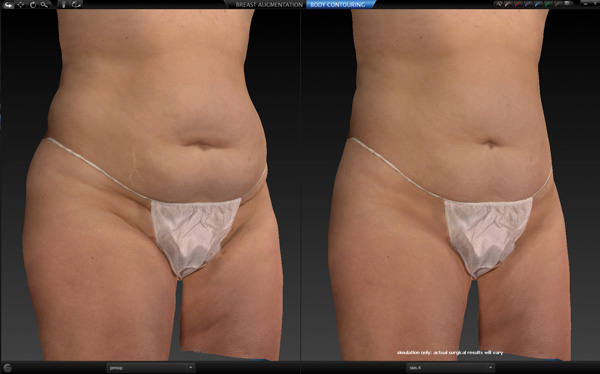Select the red brush stroke tool
The height and width of the screenshot is (374, 600).
[517, 4]
